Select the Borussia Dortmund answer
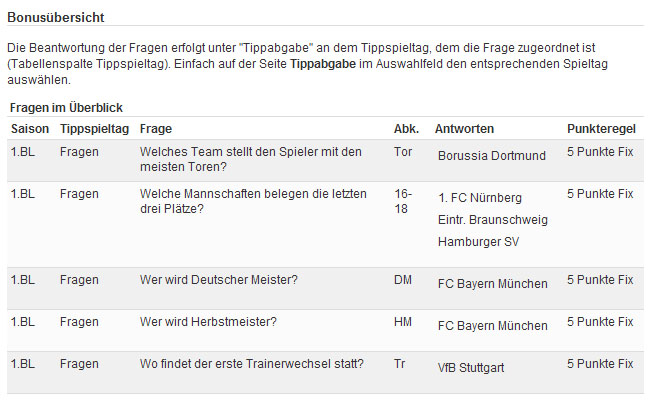Viewport: 658px width, 416px height. point(492,156)
